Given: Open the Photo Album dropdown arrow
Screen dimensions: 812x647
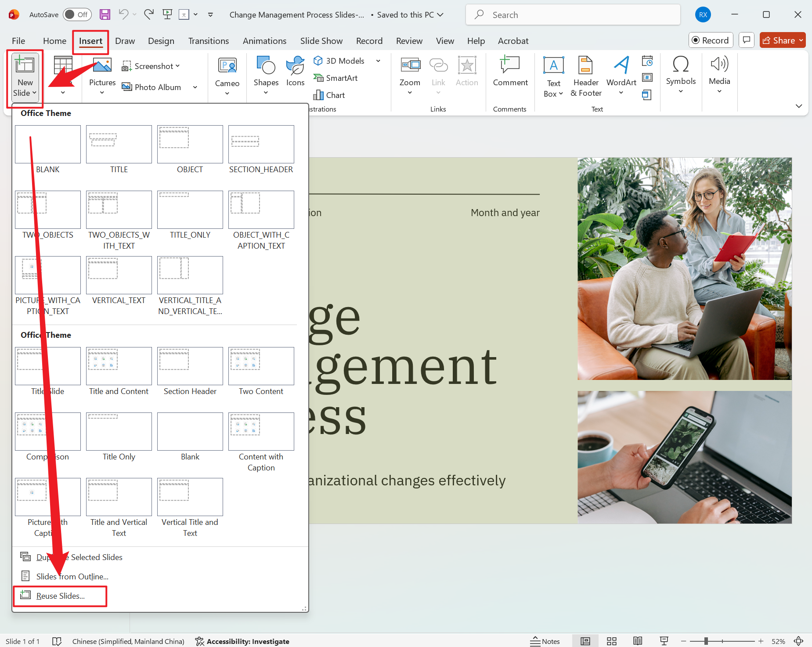Looking at the screenshot, I should (x=195, y=87).
